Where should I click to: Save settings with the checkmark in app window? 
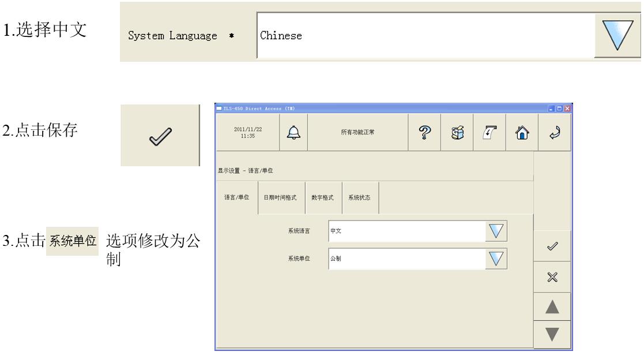pyautogui.click(x=553, y=246)
